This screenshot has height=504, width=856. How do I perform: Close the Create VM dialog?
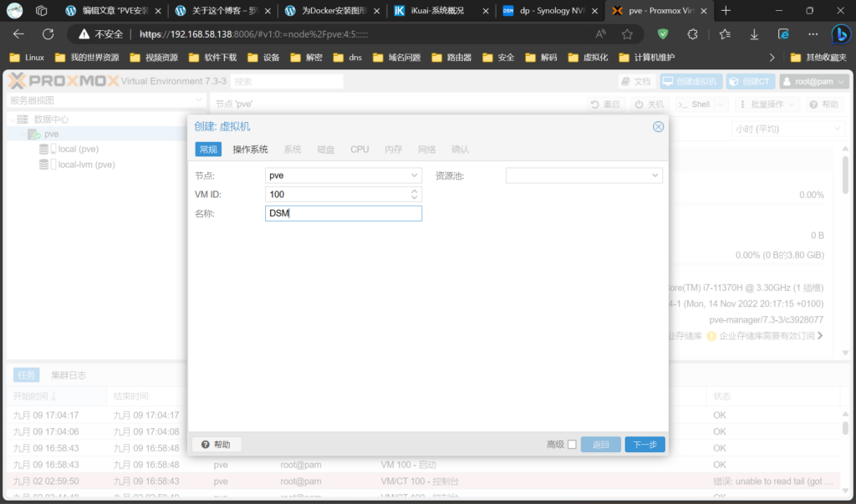(x=658, y=126)
